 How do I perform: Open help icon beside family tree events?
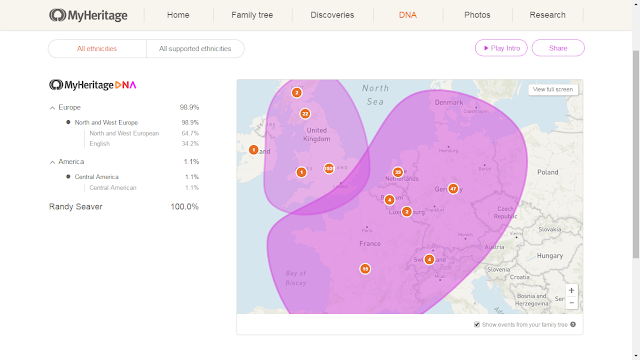coord(573,324)
